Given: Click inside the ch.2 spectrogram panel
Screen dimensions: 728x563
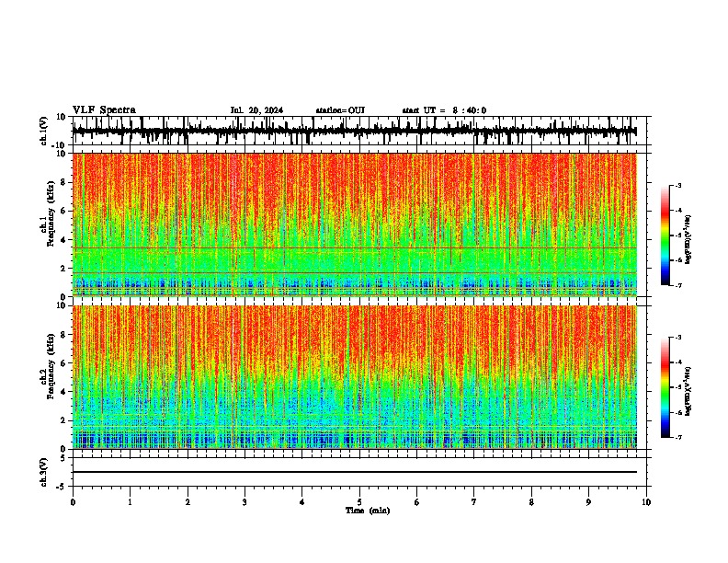Looking at the screenshot, I should point(355,377).
